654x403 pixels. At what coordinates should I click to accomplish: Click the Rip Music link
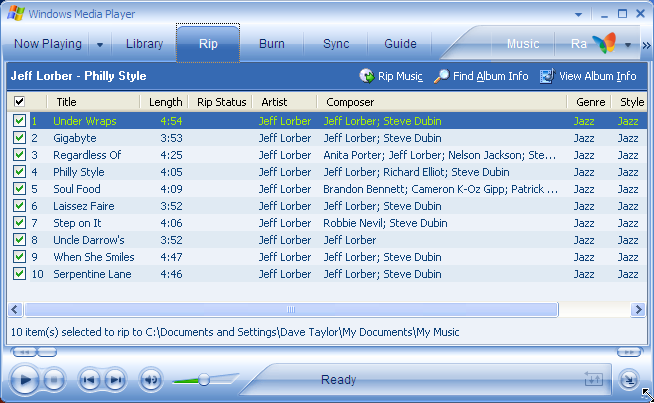point(400,76)
